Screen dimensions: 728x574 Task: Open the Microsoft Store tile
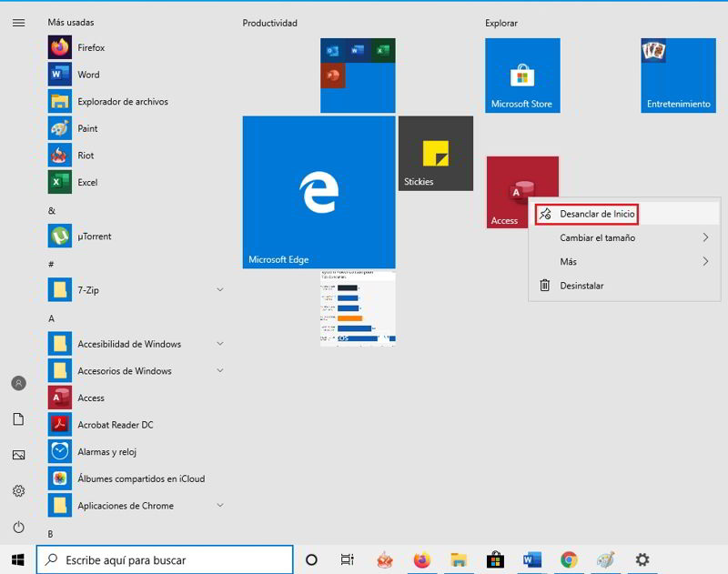tap(521, 76)
